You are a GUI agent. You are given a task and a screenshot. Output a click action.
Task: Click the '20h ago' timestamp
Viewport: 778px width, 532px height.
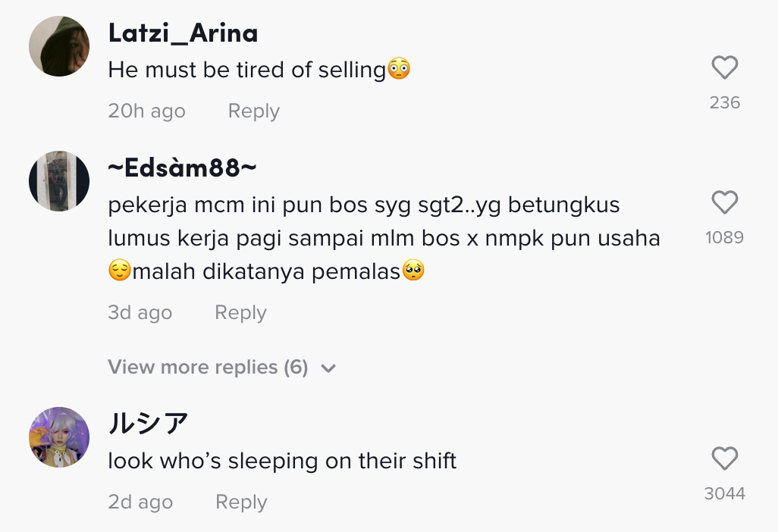[x=146, y=111]
